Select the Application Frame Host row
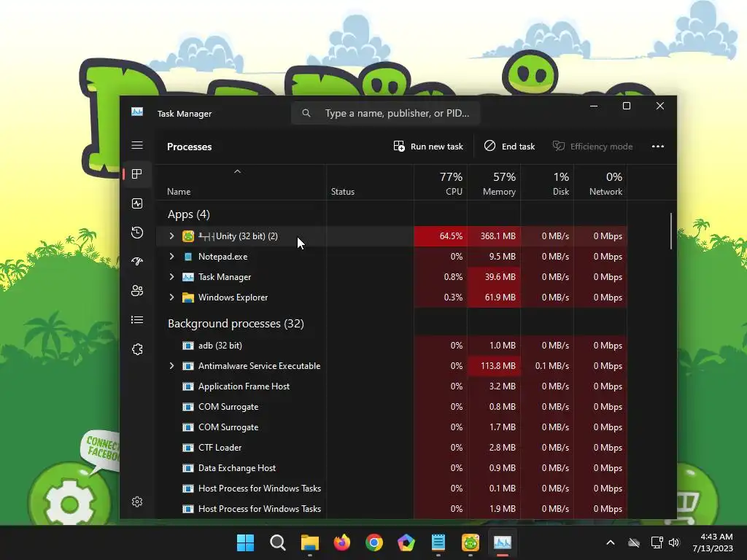The image size is (747, 560). click(x=391, y=386)
